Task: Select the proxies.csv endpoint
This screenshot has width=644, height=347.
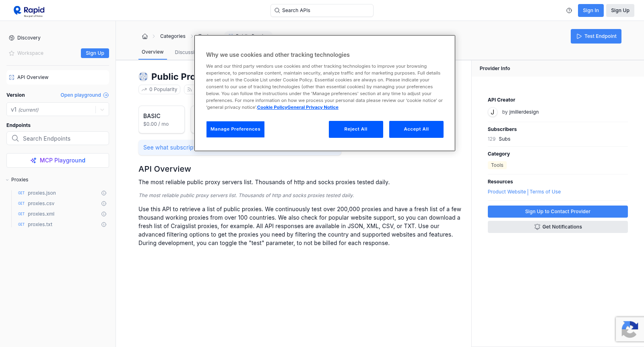Action: (41, 204)
